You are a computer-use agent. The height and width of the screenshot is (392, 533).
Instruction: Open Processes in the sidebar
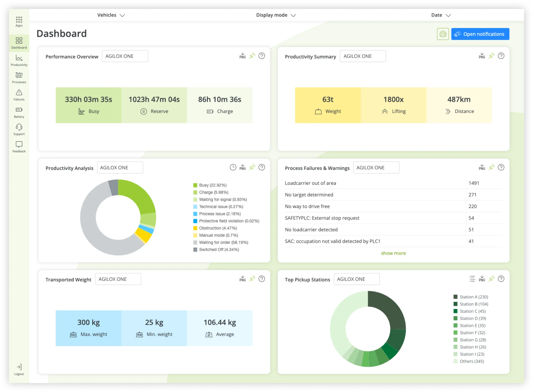pyautogui.click(x=19, y=78)
